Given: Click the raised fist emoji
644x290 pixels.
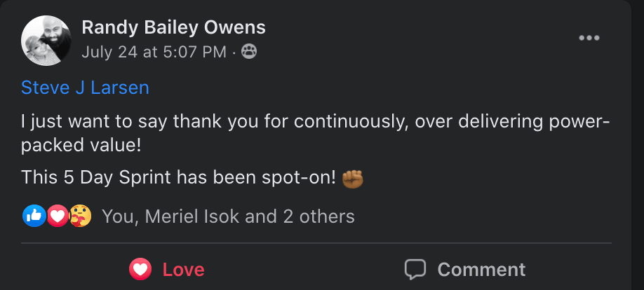Looking at the screenshot, I should pos(352,179).
